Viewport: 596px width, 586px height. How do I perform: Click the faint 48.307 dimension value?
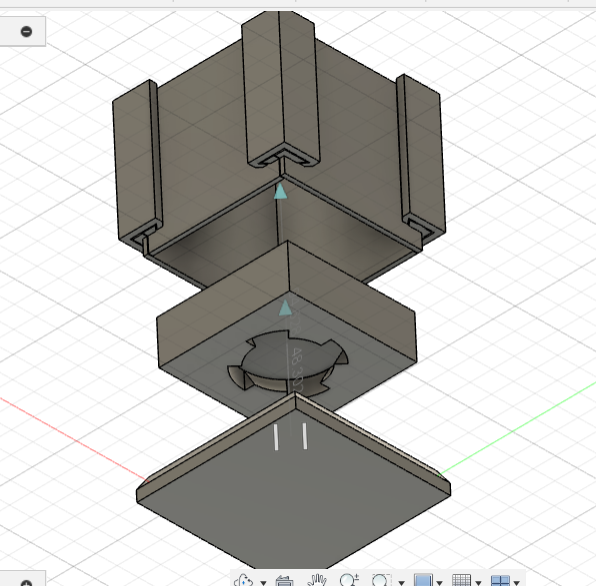297,370
